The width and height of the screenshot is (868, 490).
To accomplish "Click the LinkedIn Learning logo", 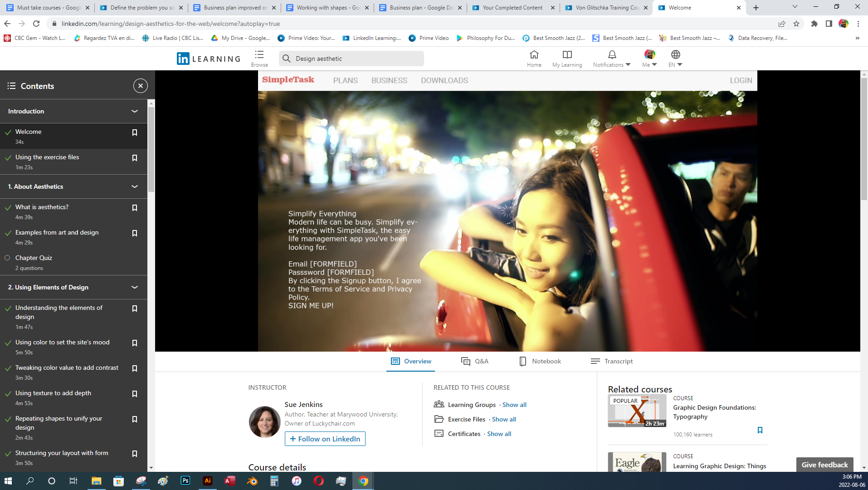I will click(209, 59).
